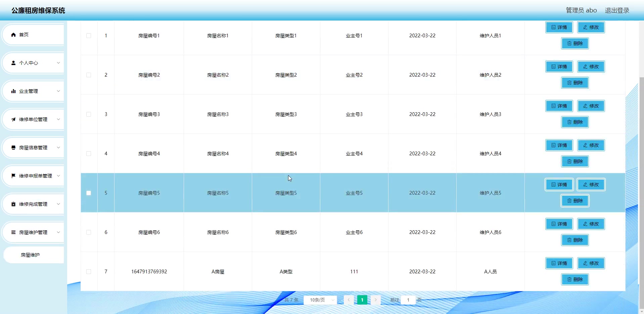This screenshot has height=314, width=644.
Task: Click the flag icon beside 维修申报单管理
Action: 13,175
